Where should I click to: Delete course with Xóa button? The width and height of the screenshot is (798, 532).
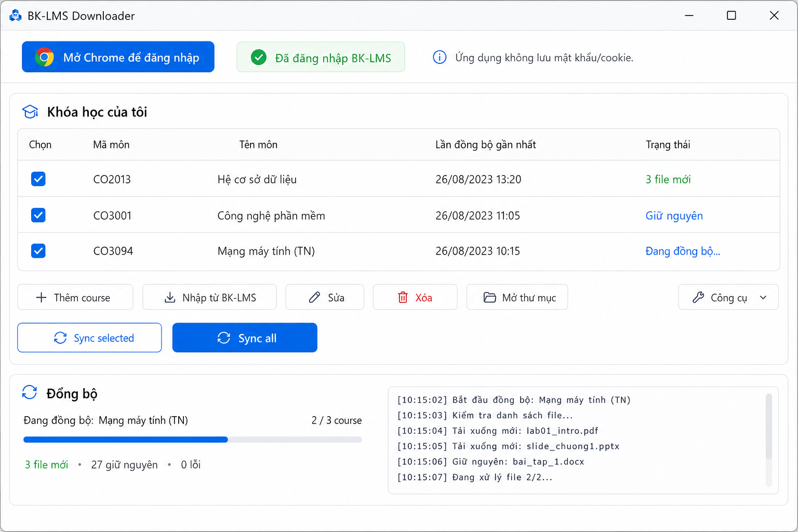[x=415, y=297]
